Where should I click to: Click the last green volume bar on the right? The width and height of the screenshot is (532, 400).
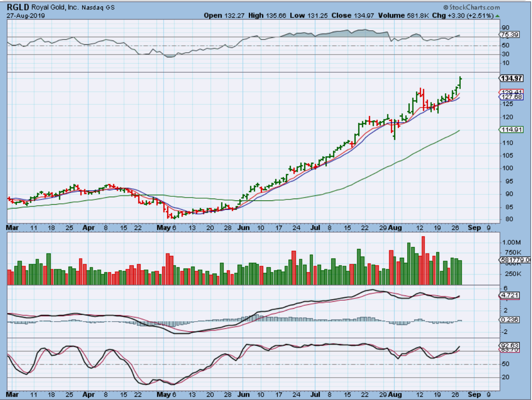click(460, 272)
